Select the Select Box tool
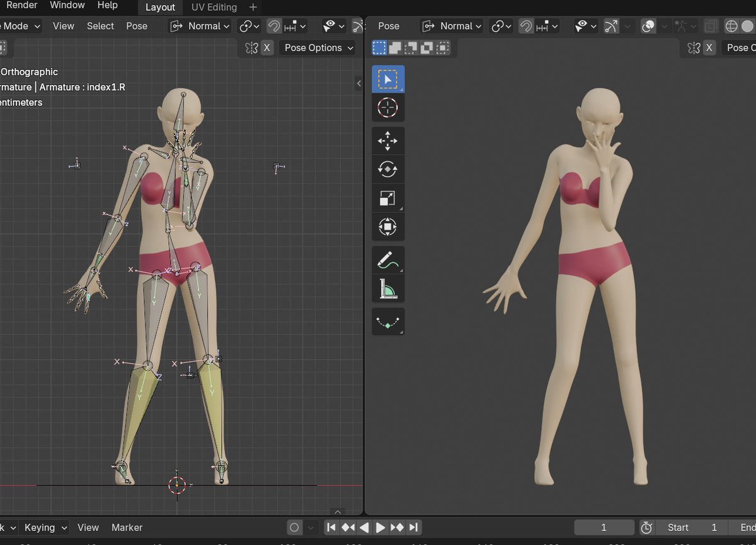 point(387,79)
